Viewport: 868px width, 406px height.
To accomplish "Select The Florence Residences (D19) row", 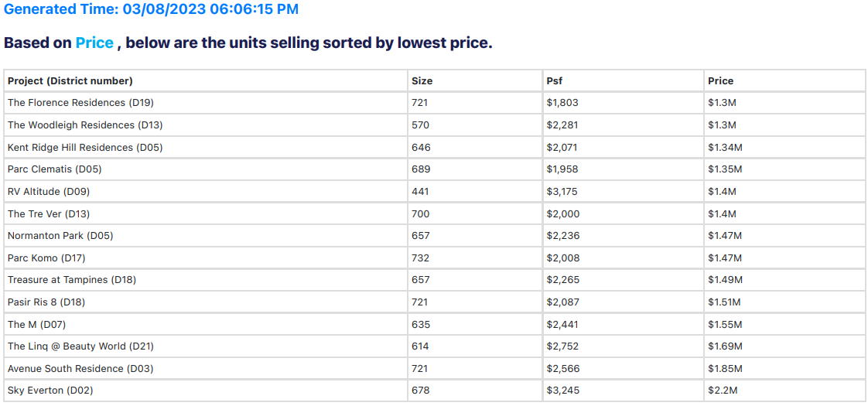I will pos(66,103).
